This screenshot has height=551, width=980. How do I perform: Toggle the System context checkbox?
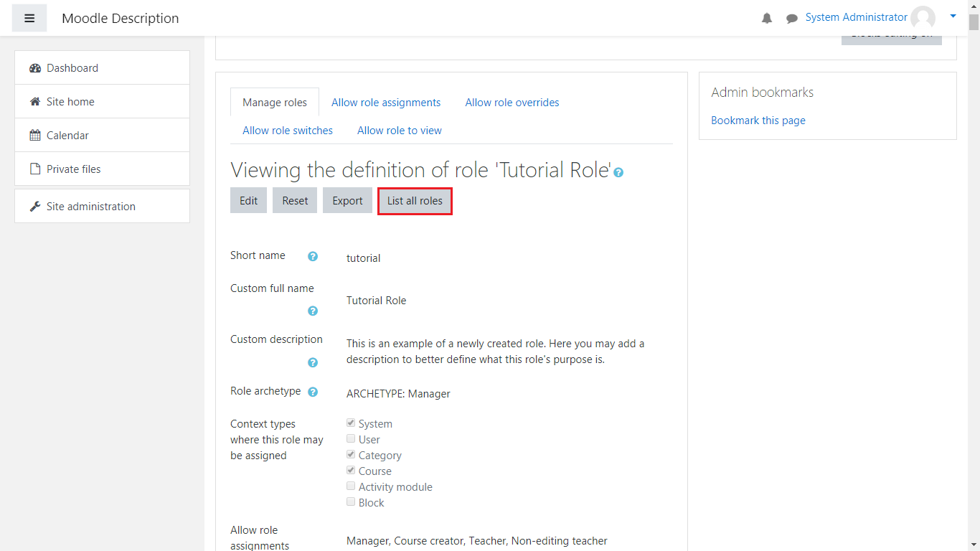(x=351, y=423)
